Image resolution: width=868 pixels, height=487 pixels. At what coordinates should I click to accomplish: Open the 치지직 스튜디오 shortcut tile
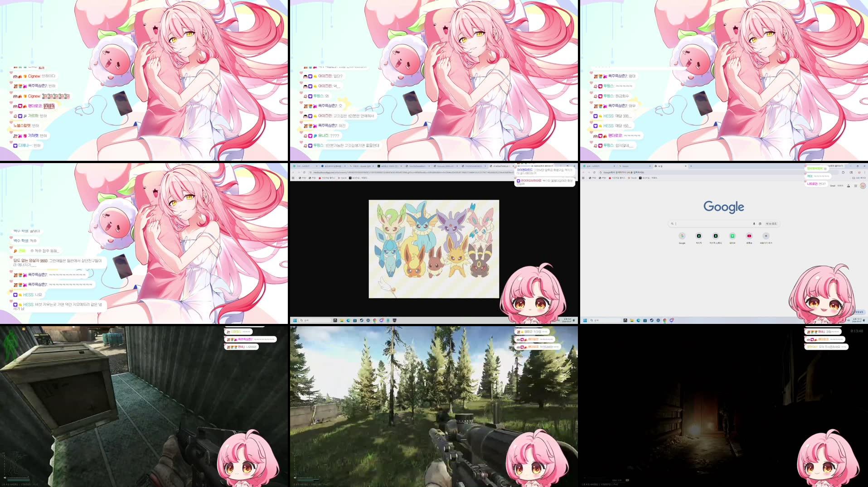pyautogui.click(x=716, y=237)
